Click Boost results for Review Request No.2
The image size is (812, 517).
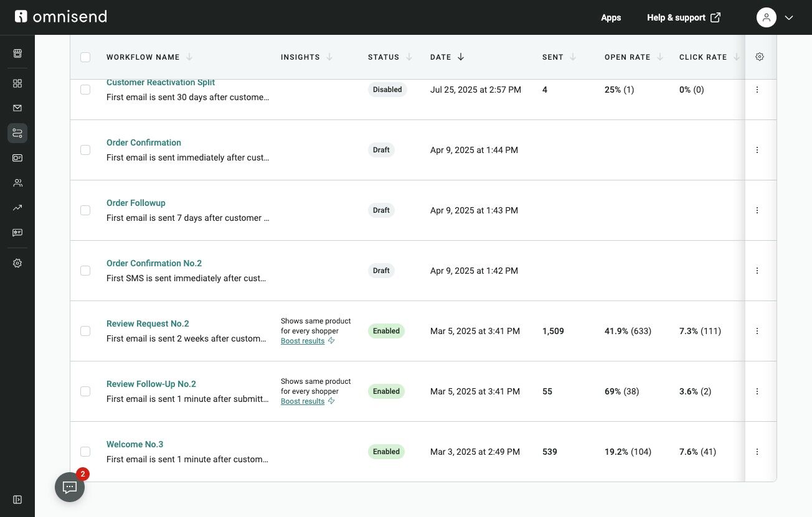[303, 341]
